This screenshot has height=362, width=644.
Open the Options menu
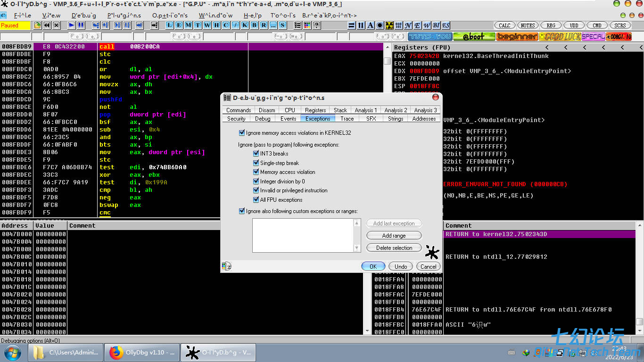click(170, 15)
